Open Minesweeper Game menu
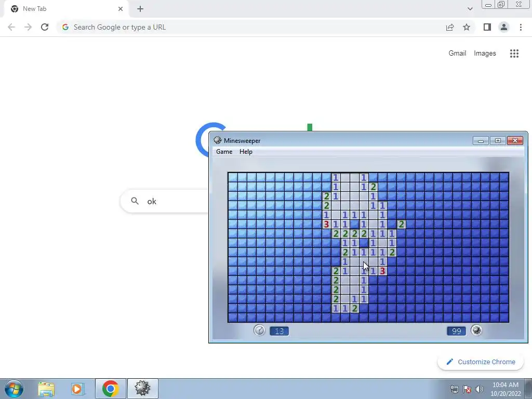Viewport: 532px width, 399px height. pos(224,152)
